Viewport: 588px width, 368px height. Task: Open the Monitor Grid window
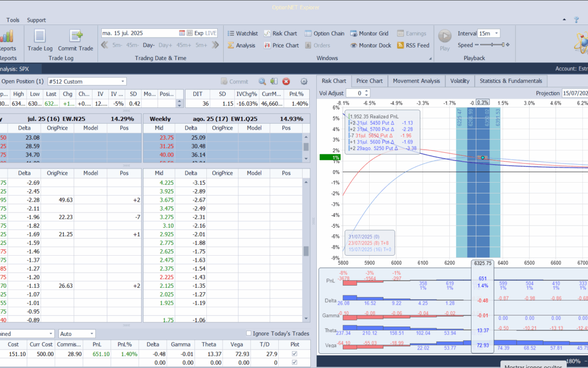pyautogui.click(x=369, y=33)
